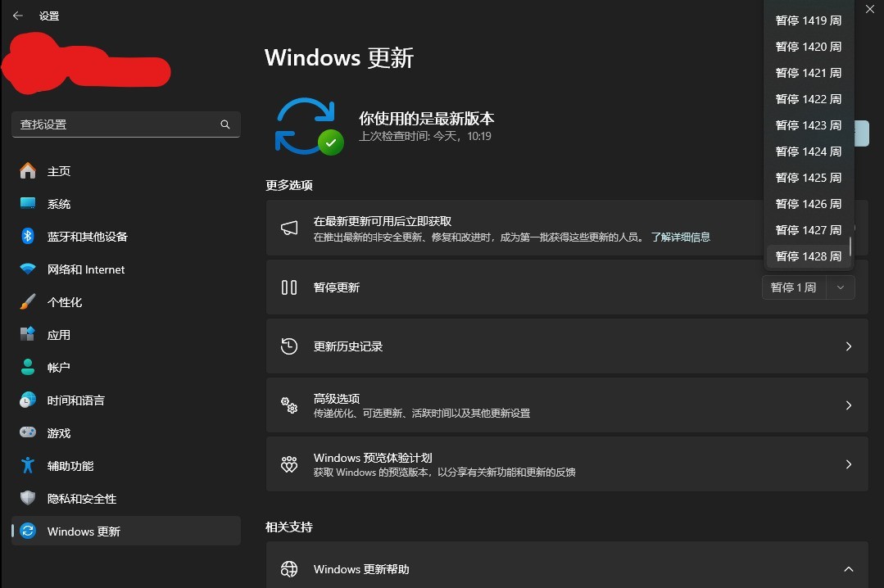Open 辅助功能 settings page
This screenshot has height=588, width=884.
[70, 465]
